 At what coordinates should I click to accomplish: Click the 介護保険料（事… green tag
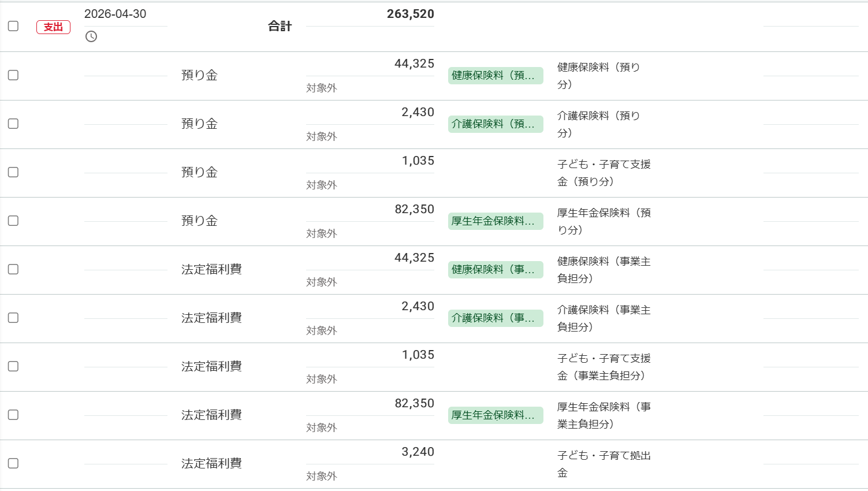[496, 318]
